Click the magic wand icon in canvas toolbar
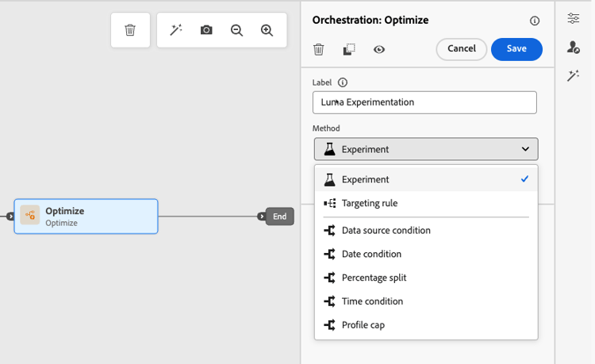Image resolution: width=595 pixels, height=364 pixels. pos(176,31)
